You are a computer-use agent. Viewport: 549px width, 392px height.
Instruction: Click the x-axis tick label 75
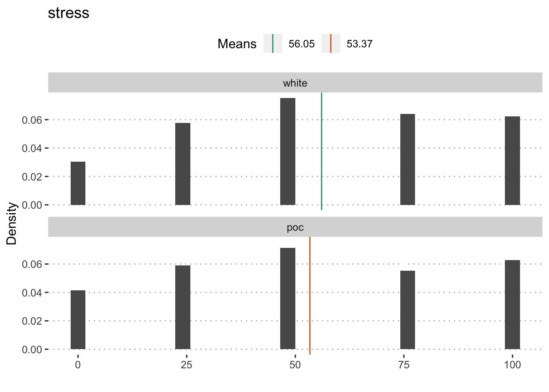(x=404, y=365)
